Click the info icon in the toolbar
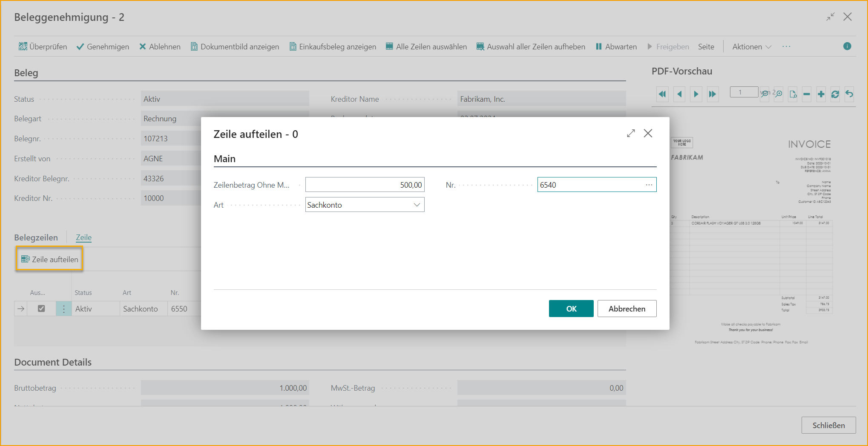Viewport: 868px width, 446px height. [847, 46]
